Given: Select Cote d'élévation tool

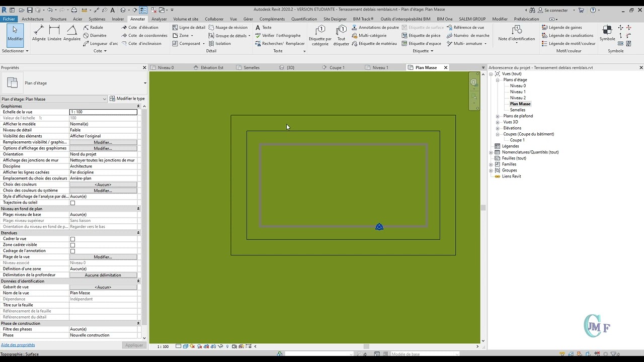Looking at the screenshot, I should 140,28.
